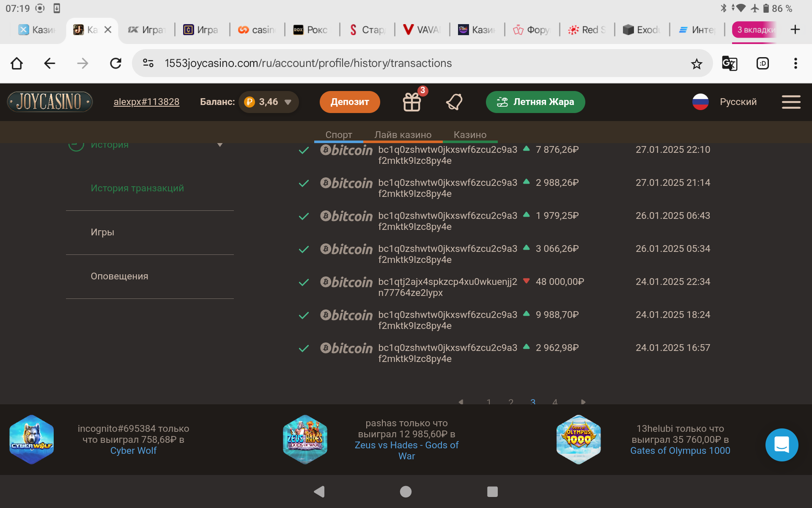Open the Gates of Olympus 1000 thumbnail

[x=578, y=439]
